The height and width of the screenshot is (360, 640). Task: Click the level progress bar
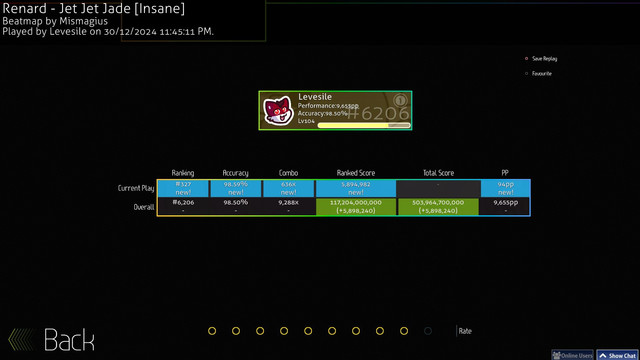click(364, 125)
